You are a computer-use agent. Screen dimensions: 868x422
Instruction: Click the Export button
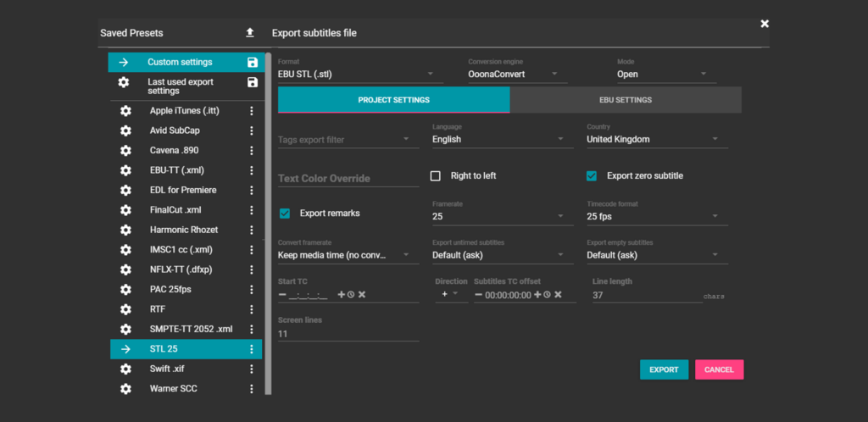(x=665, y=369)
